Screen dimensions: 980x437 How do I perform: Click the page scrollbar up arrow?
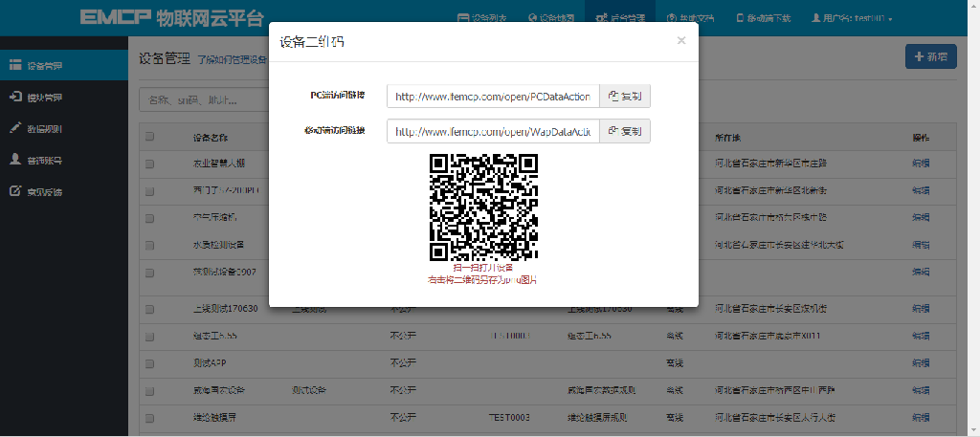(x=974, y=5)
